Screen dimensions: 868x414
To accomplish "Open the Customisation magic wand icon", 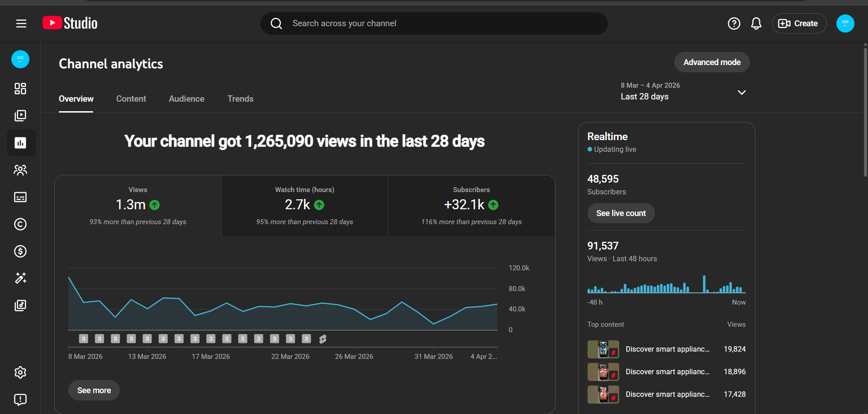I will point(20,278).
